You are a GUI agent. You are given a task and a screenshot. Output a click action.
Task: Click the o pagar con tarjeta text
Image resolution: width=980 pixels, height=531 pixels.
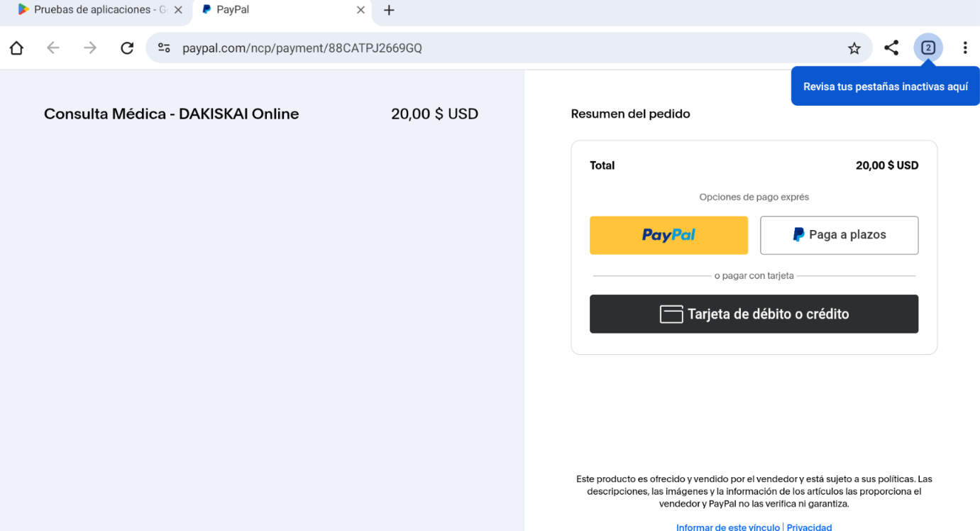(x=754, y=275)
